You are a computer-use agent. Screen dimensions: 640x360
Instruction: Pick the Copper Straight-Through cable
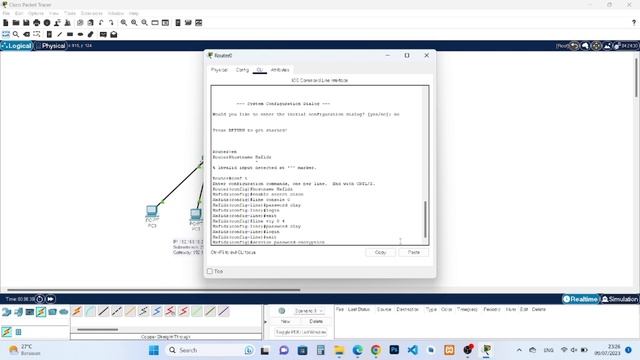[x=104, y=311]
